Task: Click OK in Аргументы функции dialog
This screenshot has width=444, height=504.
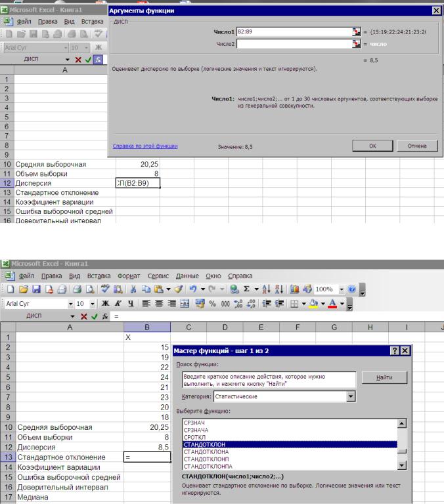Action: (x=372, y=146)
